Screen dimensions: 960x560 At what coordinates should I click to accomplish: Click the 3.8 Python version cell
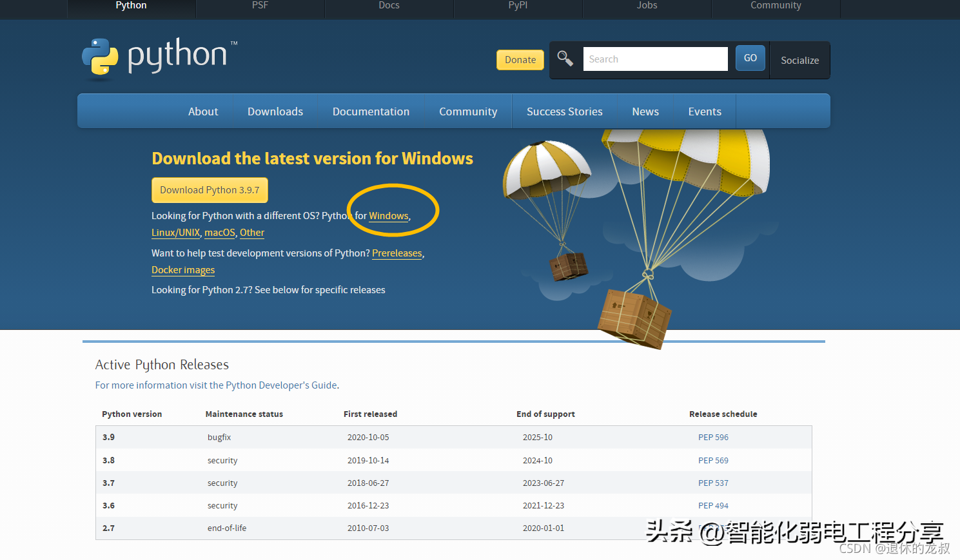(x=108, y=461)
